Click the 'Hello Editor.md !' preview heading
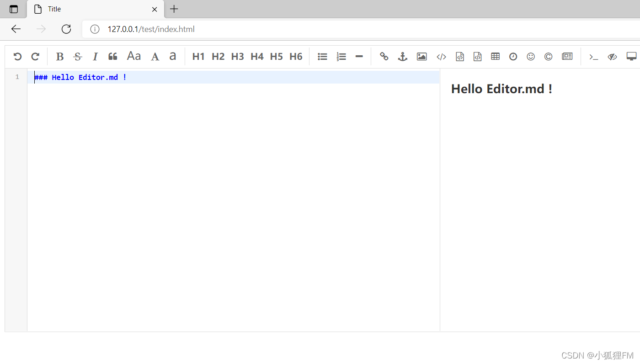 (x=501, y=89)
